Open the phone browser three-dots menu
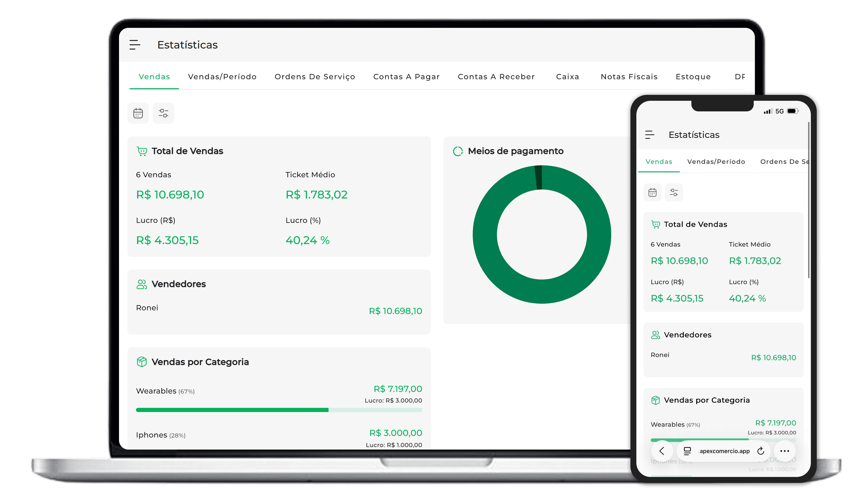Screen dimensions: 868x493 click(785, 451)
